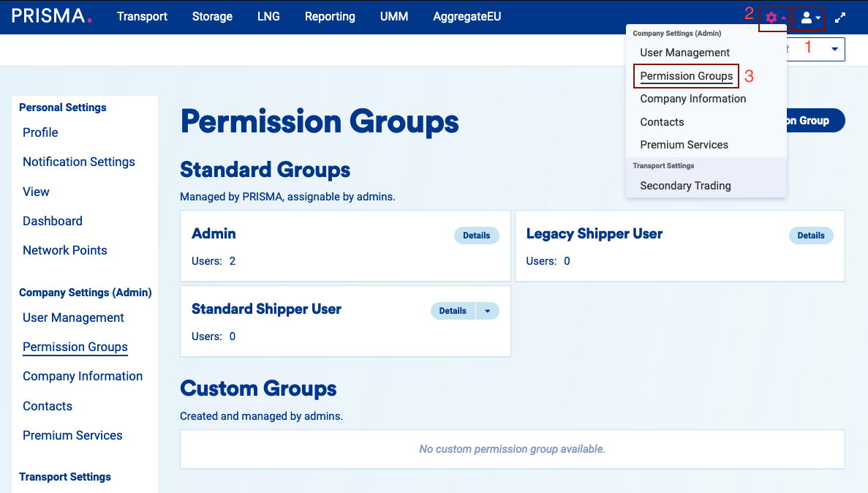Expand the Standard Shipper User details arrow
The height and width of the screenshot is (493, 868).
[488, 311]
